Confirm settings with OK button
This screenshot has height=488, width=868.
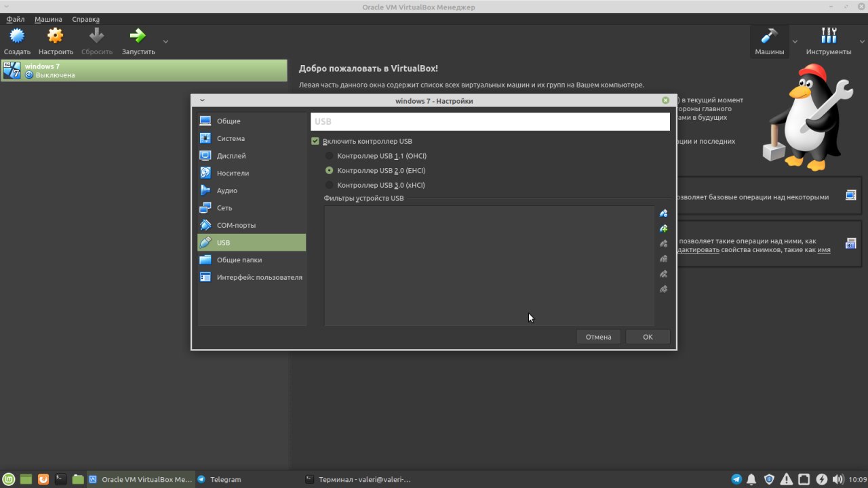(648, 337)
